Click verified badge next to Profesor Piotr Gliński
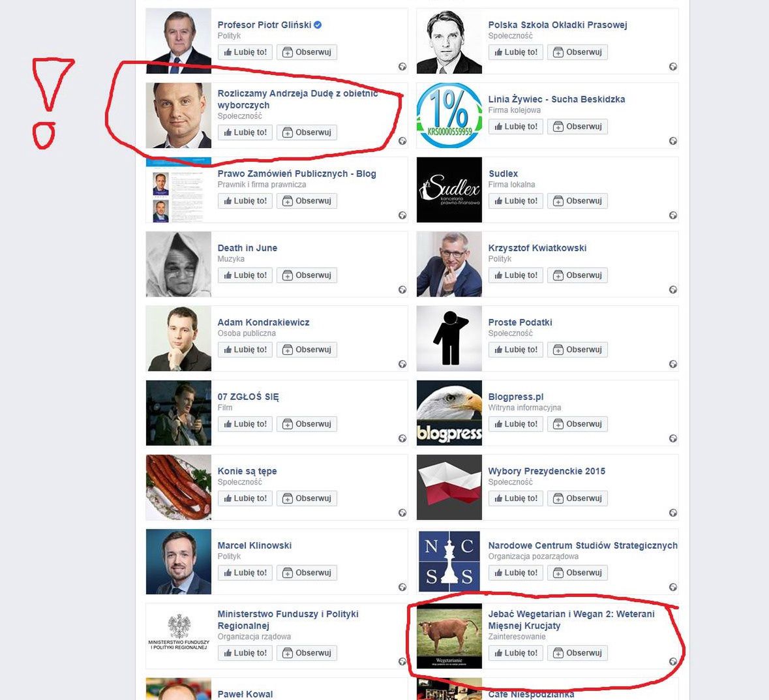This screenshot has height=700, width=769. (318, 25)
